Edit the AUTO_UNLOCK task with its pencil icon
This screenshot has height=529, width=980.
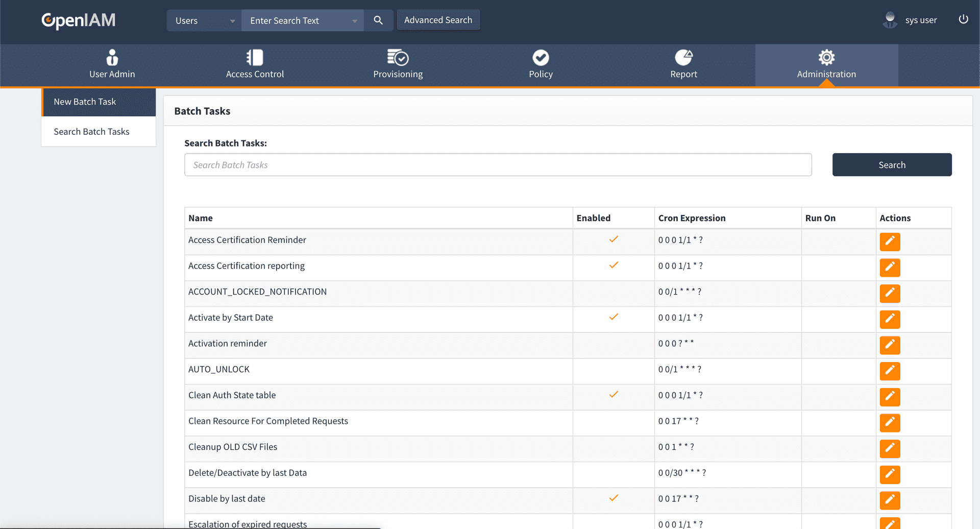(890, 371)
